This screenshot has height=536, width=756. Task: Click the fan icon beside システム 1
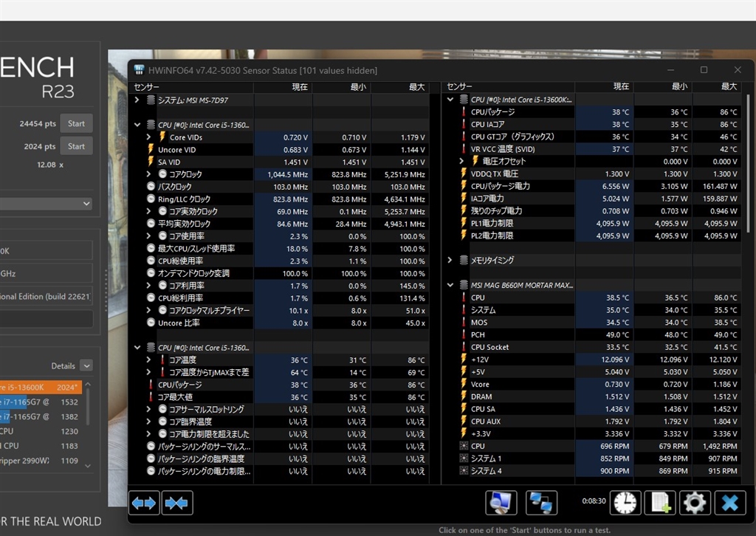click(x=464, y=458)
